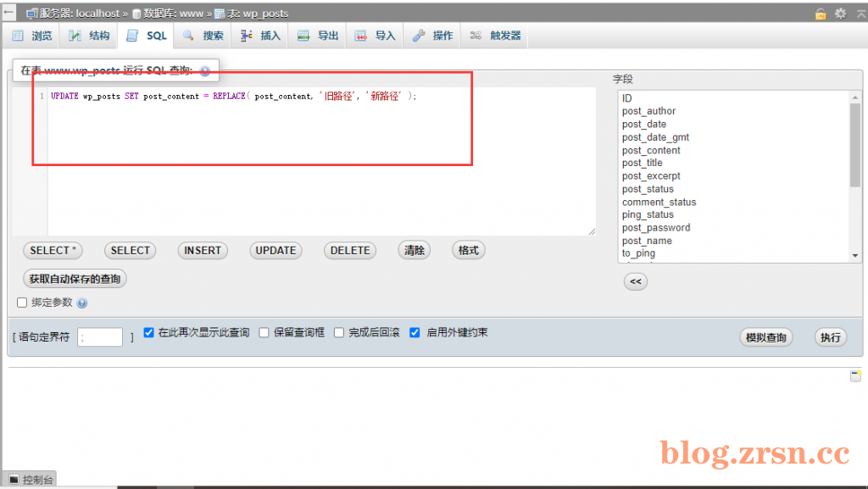Click the field list scrollbar down arrow
The width and height of the screenshot is (868, 489).
tap(855, 256)
